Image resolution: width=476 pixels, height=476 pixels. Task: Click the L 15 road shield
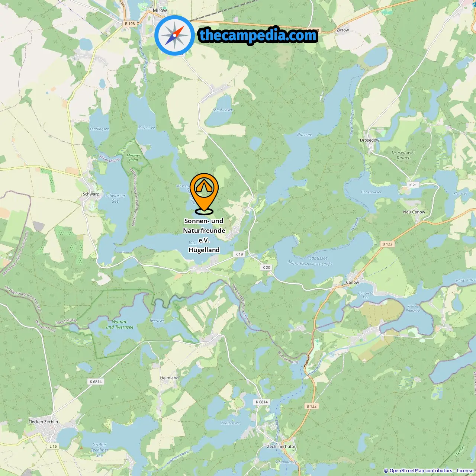click(53, 446)
